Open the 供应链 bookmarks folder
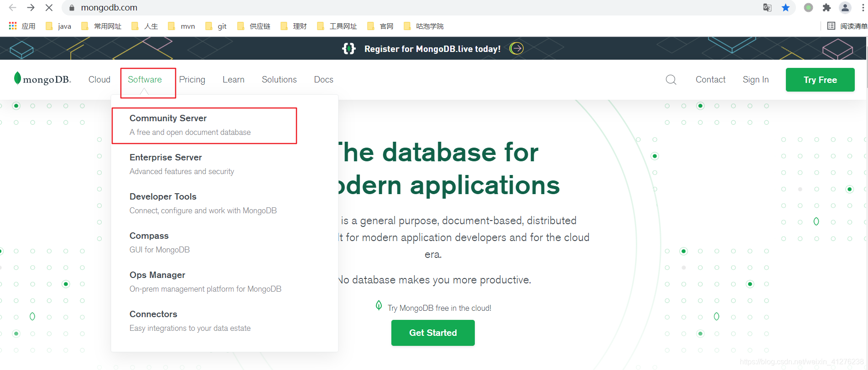Screen dimensions: 868x370 point(254,26)
